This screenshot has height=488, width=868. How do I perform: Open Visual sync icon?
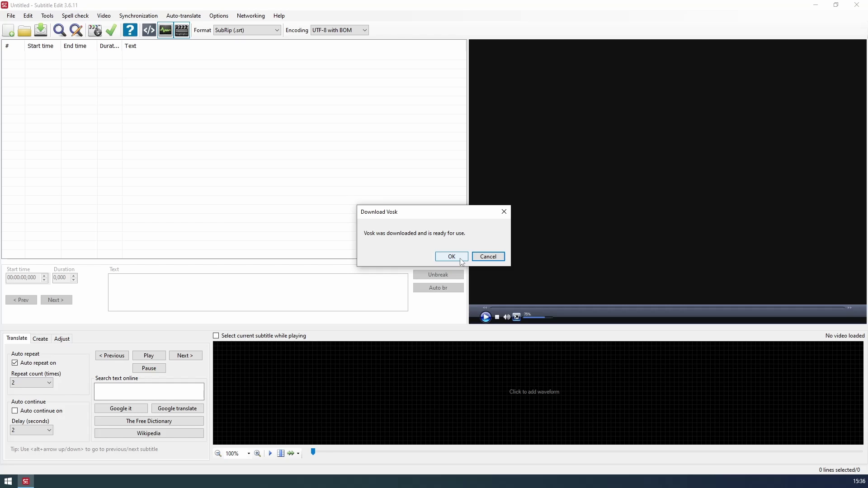pyautogui.click(x=94, y=30)
